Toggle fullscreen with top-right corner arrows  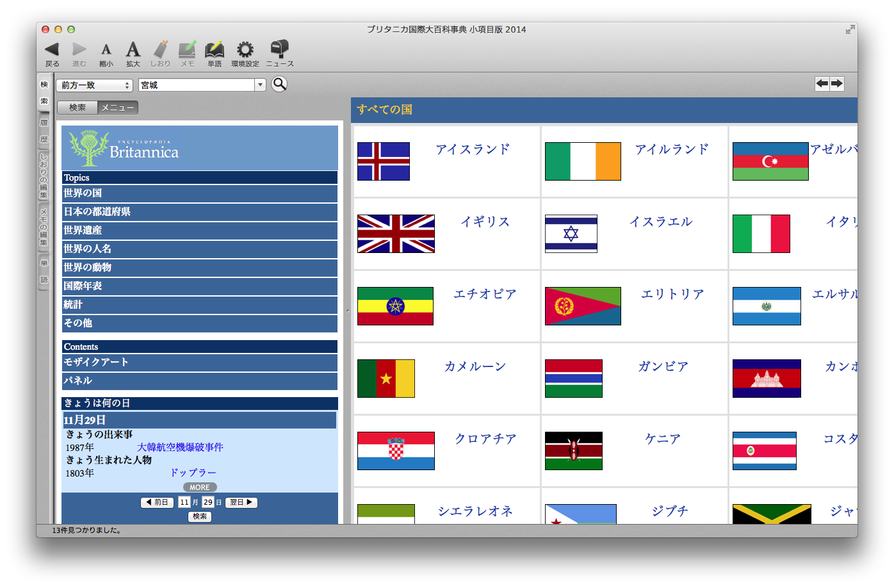click(850, 29)
